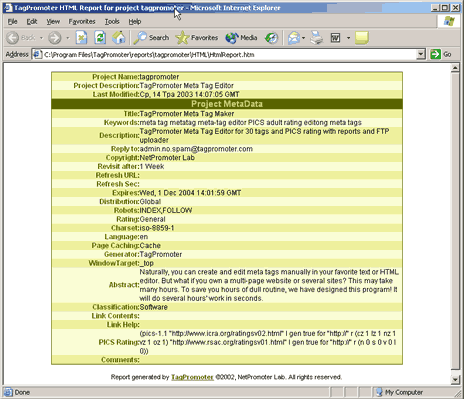Click the PICS Rating label

point(119,342)
